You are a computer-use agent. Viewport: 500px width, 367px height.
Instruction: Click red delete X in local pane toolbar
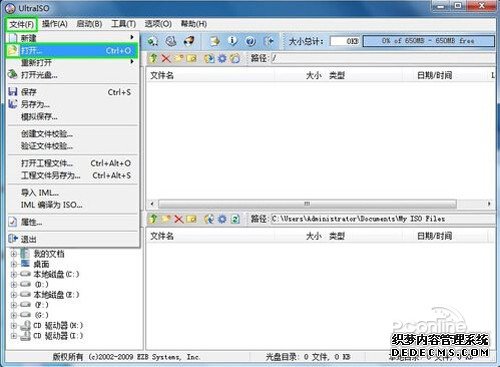[179, 219]
